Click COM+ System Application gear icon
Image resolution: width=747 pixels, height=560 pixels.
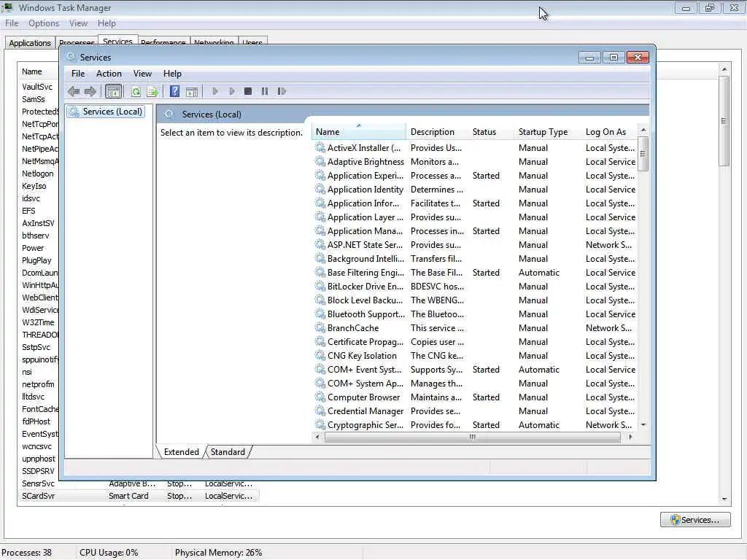tap(320, 383)
